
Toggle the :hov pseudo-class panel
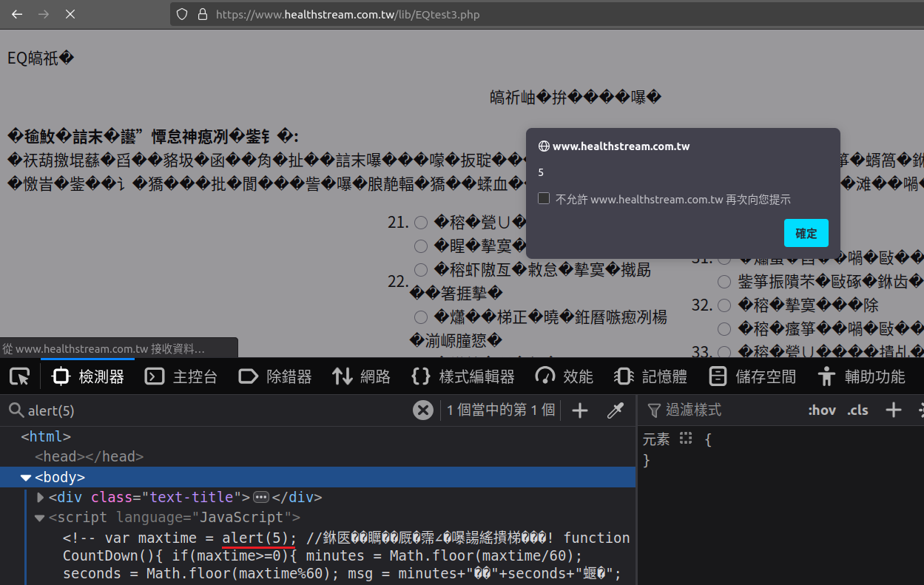click(x=822, y=410)
